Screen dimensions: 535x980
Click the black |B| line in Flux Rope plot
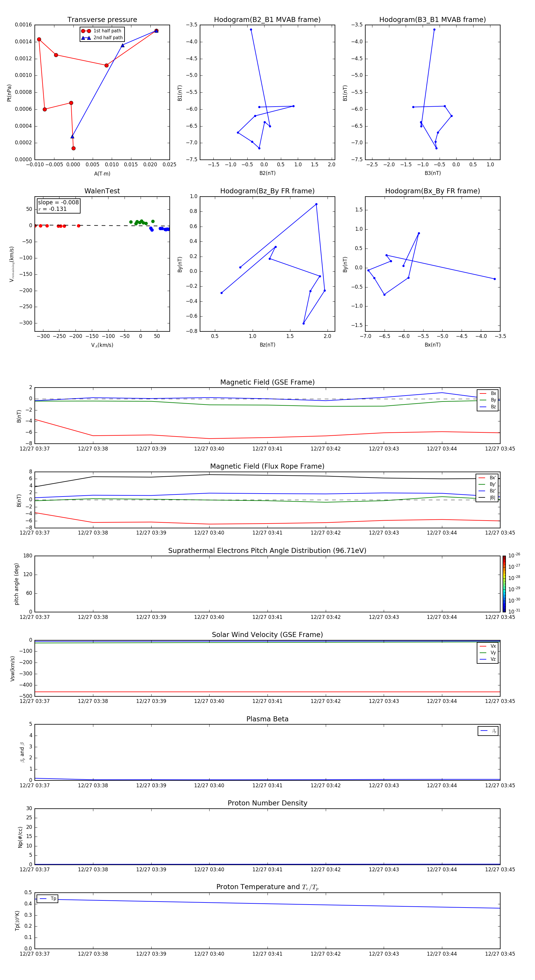click(x=267, y=475)
